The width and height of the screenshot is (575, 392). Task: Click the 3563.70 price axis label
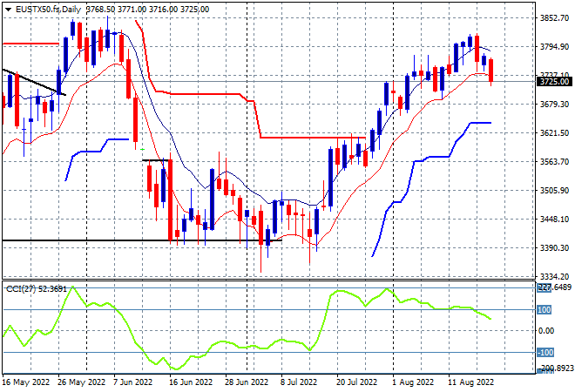click(x=554, y=162)
